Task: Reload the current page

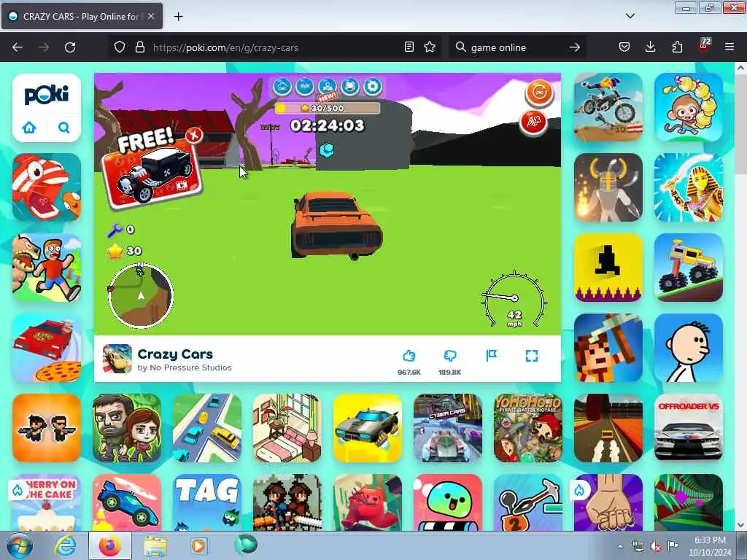Action: coord(70,47)
